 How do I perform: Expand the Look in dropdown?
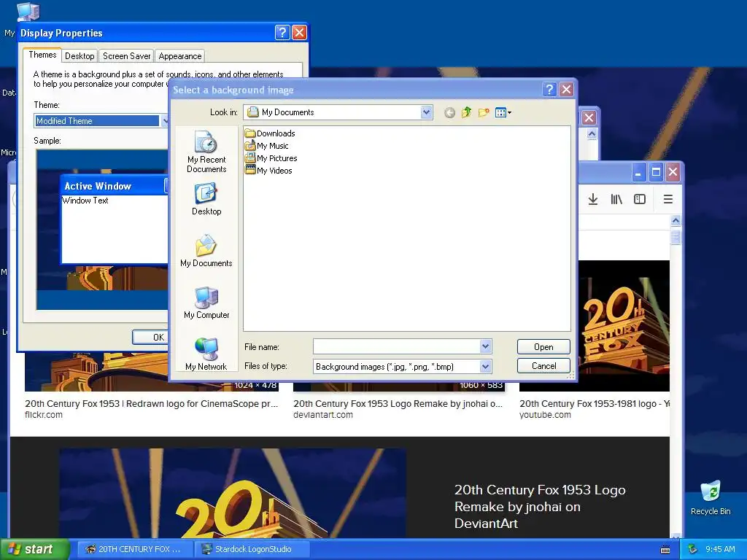point(426,112)
